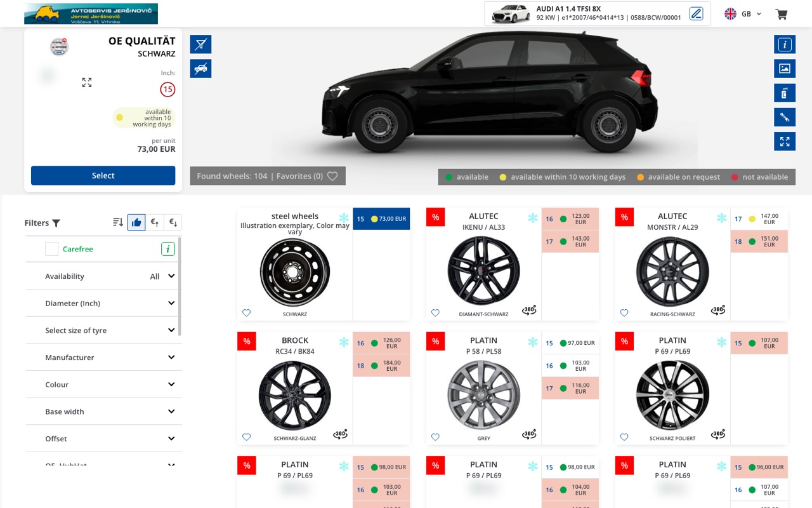Click the BROCK RC34 wheel image
The width and height of the screenshot is (812, 508).
(295, 395)
